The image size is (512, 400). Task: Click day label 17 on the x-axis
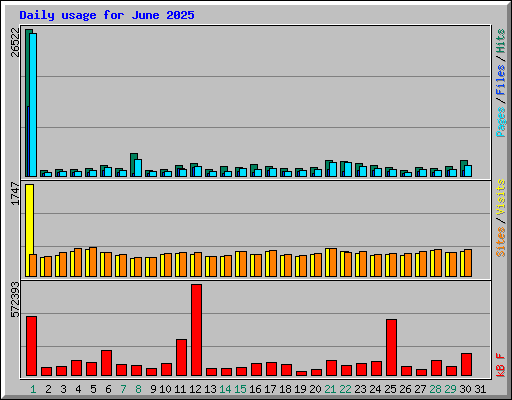tap(270, 389)
